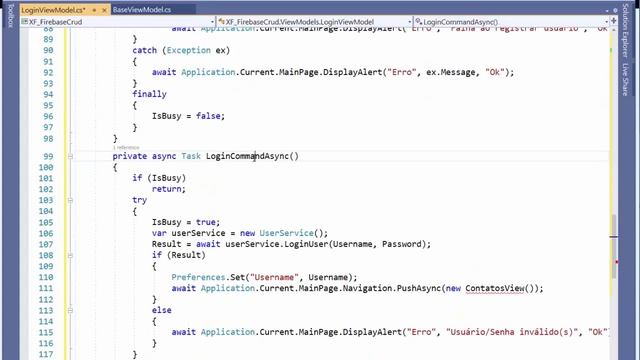The image size is (640, 360).
Task: Click the UserService type name on line 106
Action: [x=286, y=233]
